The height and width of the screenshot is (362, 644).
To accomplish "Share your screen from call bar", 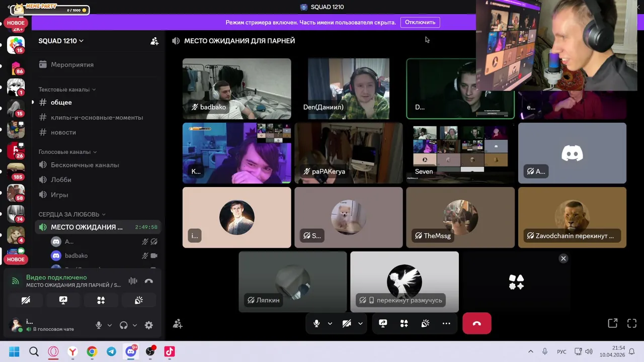I will 383,323.
